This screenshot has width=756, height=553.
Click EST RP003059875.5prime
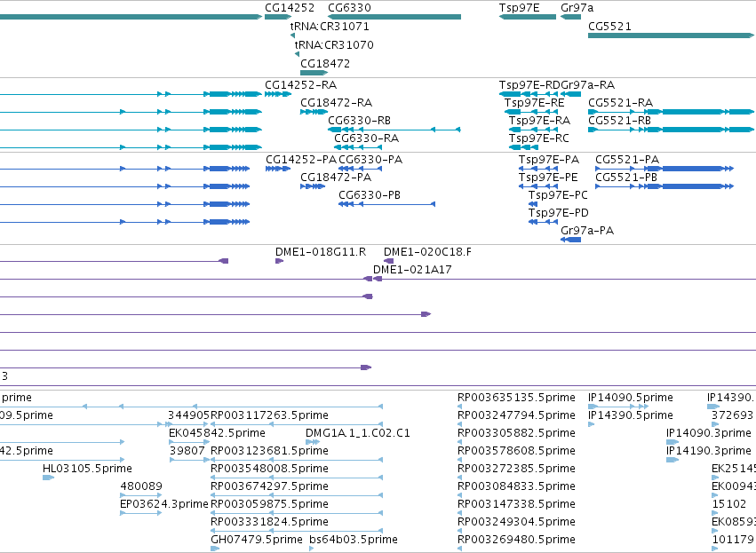(269, 504)
